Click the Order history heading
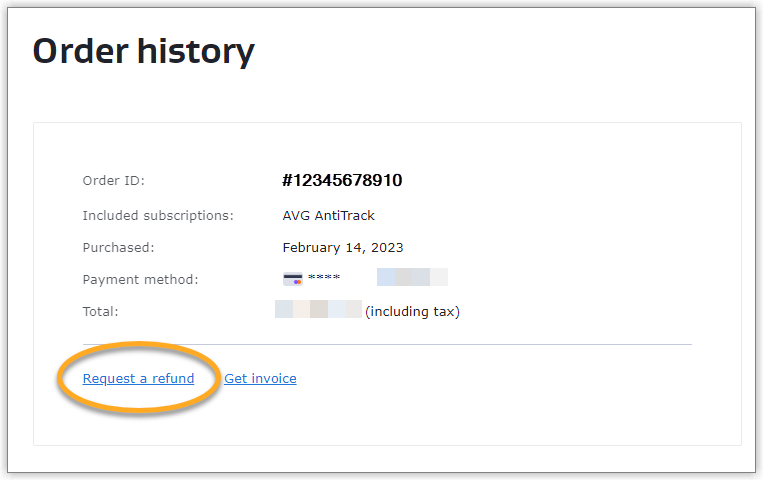The width and height of the screenshot is (764, 481). click(x=144, y=50)
